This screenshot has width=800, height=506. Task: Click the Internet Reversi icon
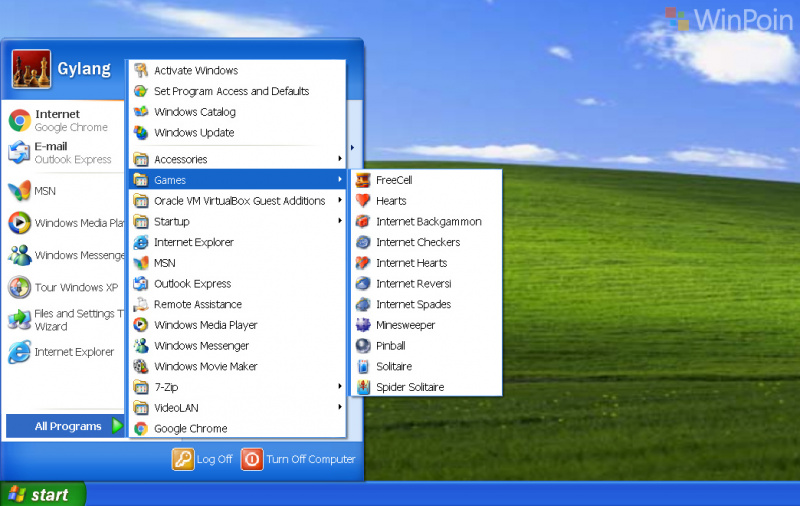click(363, 284)
